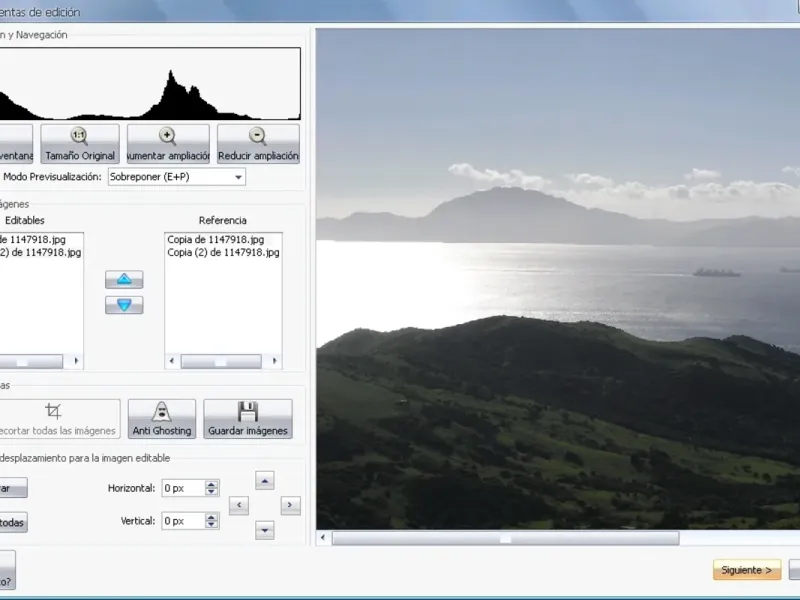Click inside the Horizontal offset field
Image resolution: width=800 pixels, height=600 pixels.
tap(182, 488)
